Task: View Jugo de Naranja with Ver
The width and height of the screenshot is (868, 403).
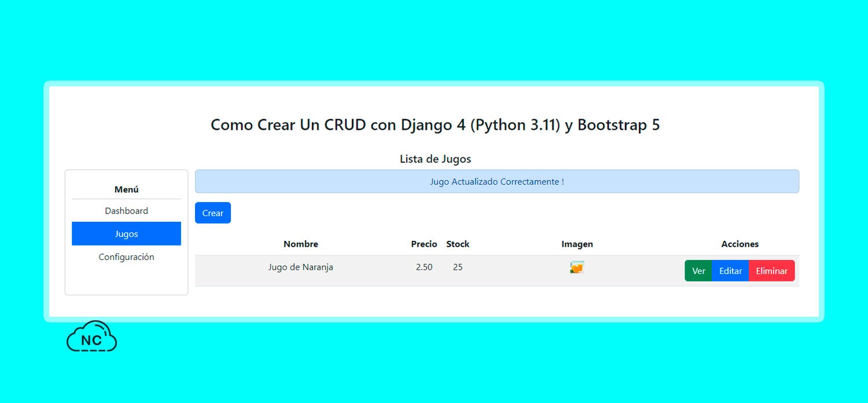Action: point(698,271)
